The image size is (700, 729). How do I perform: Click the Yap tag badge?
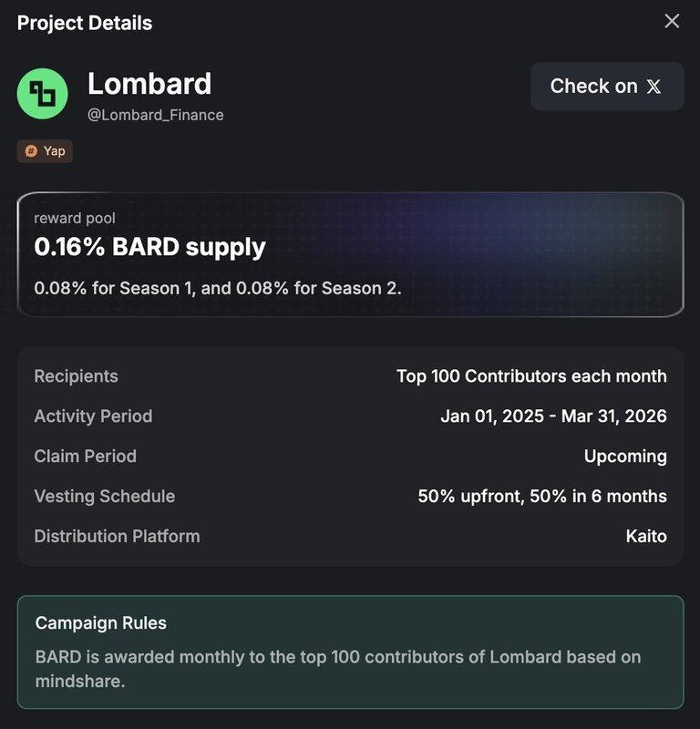tap(45, 151)
